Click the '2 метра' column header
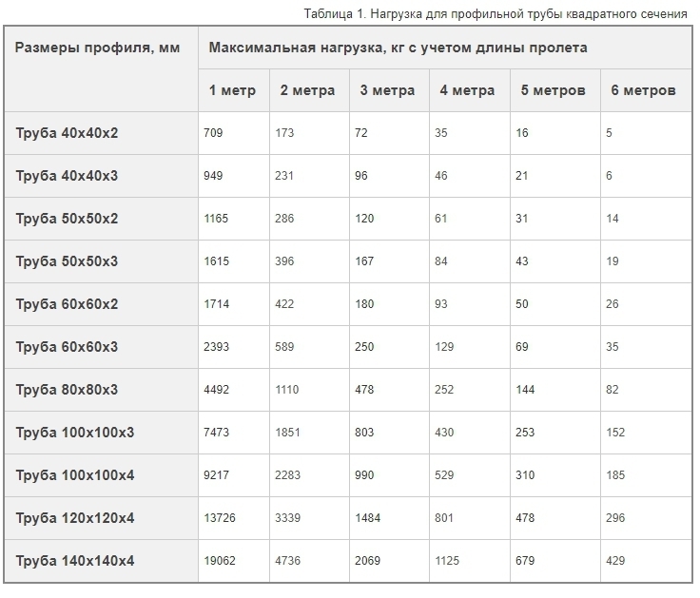Screen dimensions: 700x598 (307, 91)
